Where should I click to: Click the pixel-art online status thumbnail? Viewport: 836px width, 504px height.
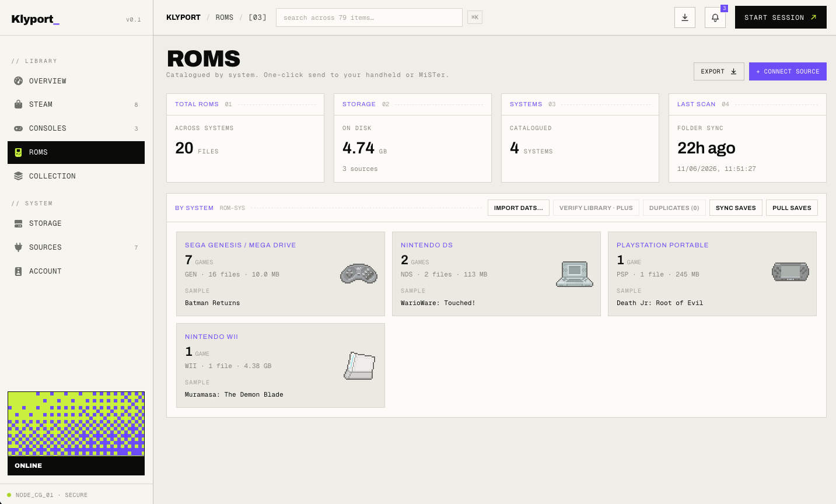tap(76, 423)
